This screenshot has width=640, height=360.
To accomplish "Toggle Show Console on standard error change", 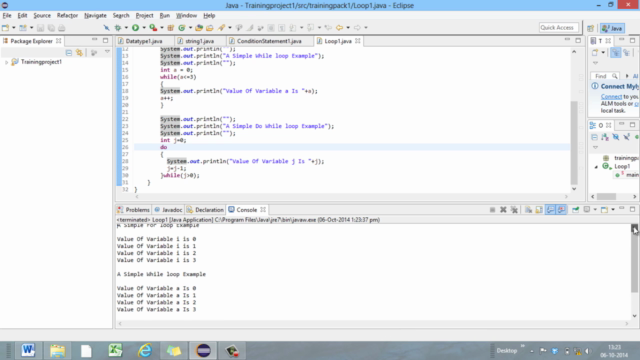I will 562,210.
